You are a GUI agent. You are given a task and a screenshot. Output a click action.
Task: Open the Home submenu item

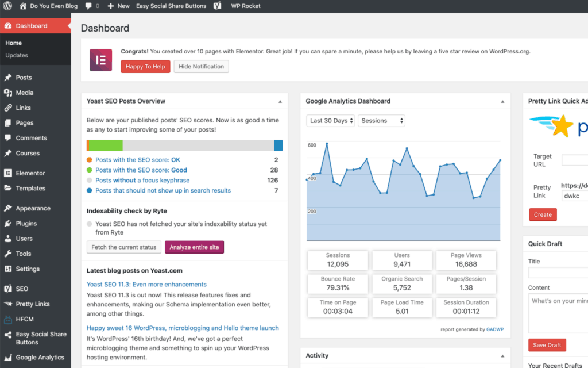pyautogui.click(x=14, y=43)
